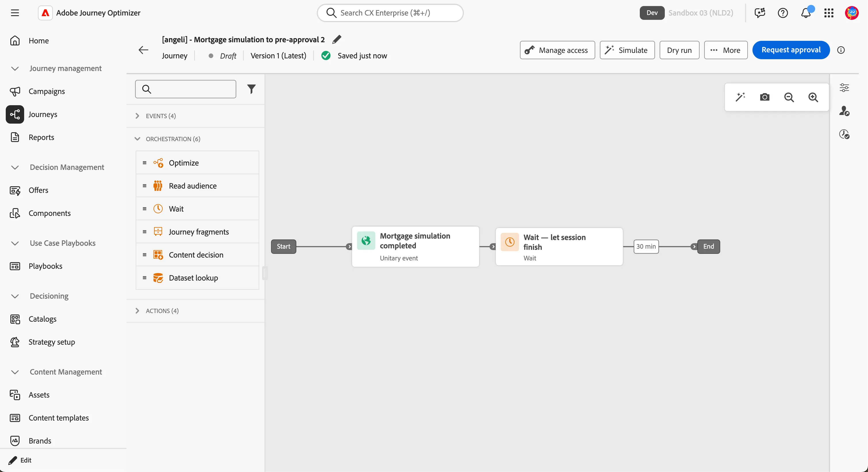The width and height of the screenshot is (868, 472).
Task: Click Edit at bottom of sidebar
Action: (x=20, y=460)
